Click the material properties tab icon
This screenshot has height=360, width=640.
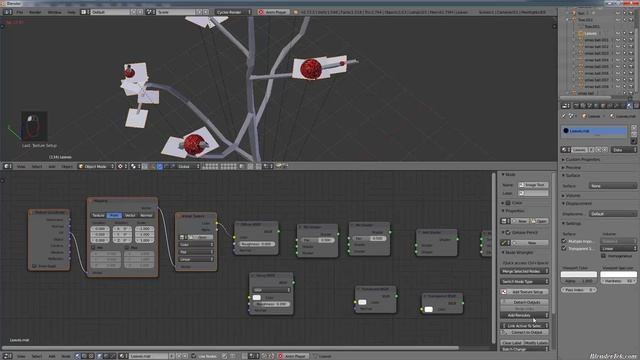629,106
